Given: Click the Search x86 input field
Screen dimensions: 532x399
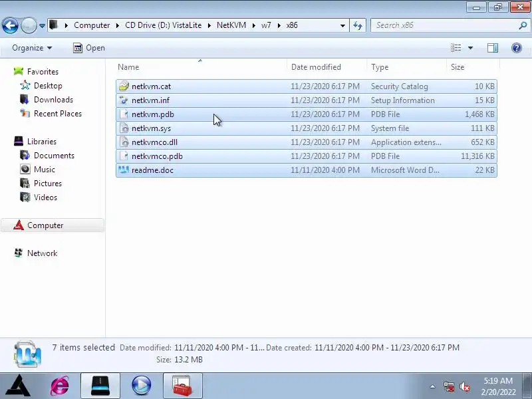Looking at the screenshot, I should tap(444, 25).
